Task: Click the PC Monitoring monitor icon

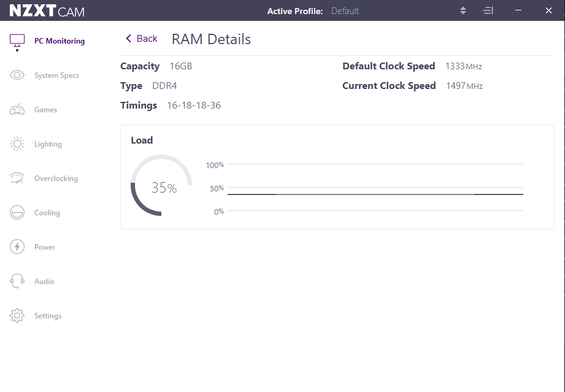Action: point(17,41)
